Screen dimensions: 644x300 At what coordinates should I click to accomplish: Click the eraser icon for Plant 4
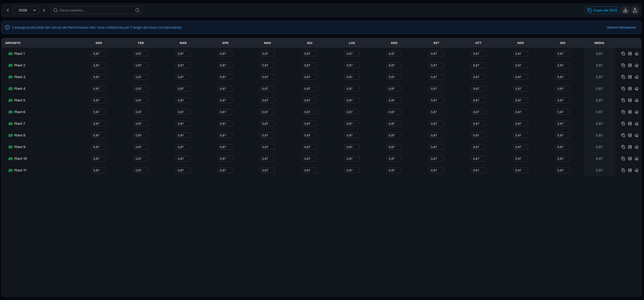[636, 89]
